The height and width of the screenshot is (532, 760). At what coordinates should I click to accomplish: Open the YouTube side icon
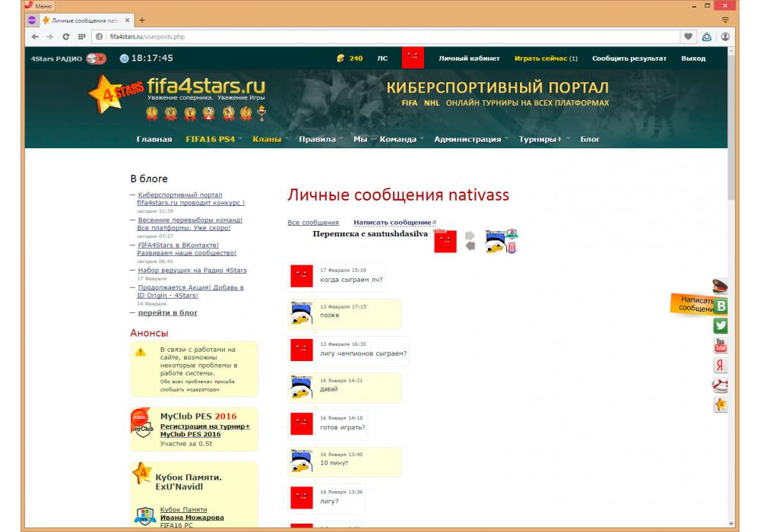tap(720, 346)
